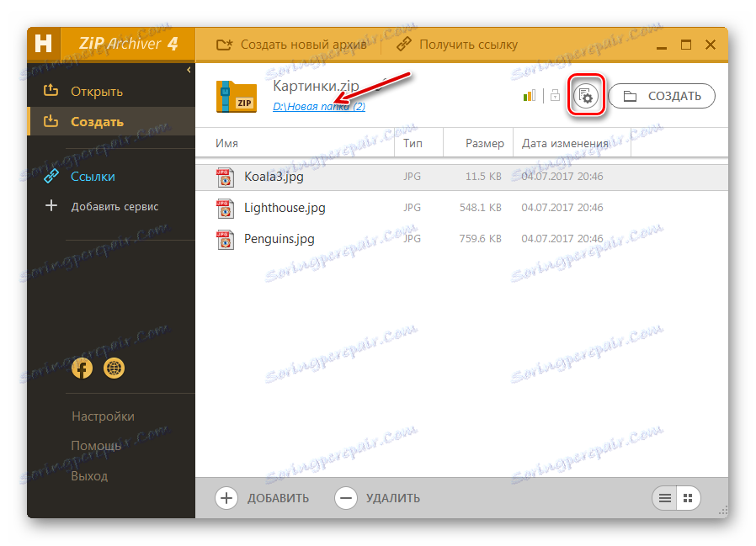Image resolution: width=756 pixels, height=546 pixels.
Task: Click the password lock icon
Action: point(555,95)
